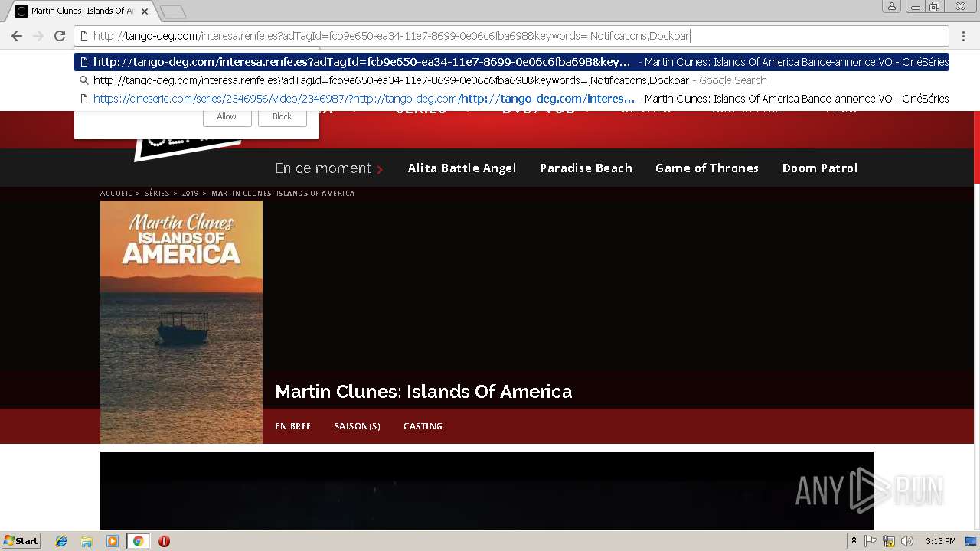This screenshot has width=980, height=551.
Task: Switch to the EN BREF tab
Action: [x=292, y=426]
